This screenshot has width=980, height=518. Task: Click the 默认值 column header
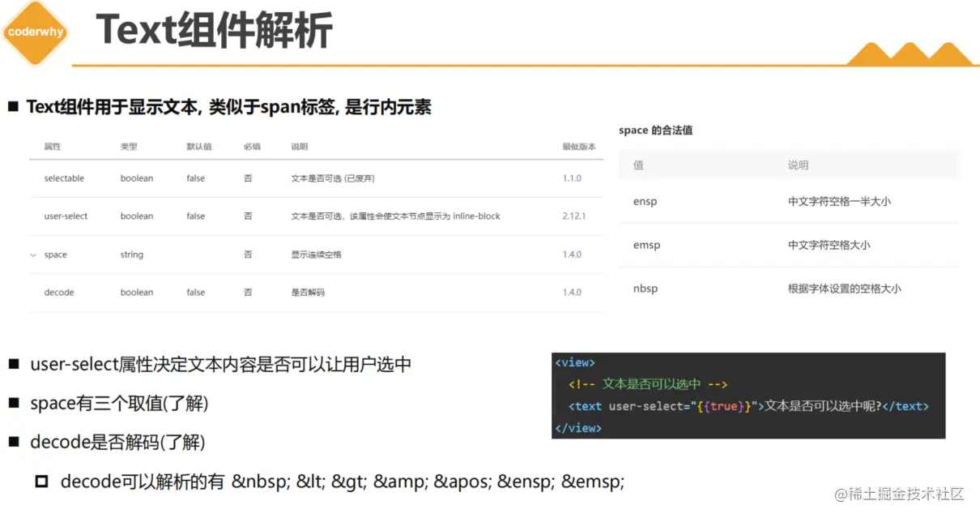(x=199, y=147)
